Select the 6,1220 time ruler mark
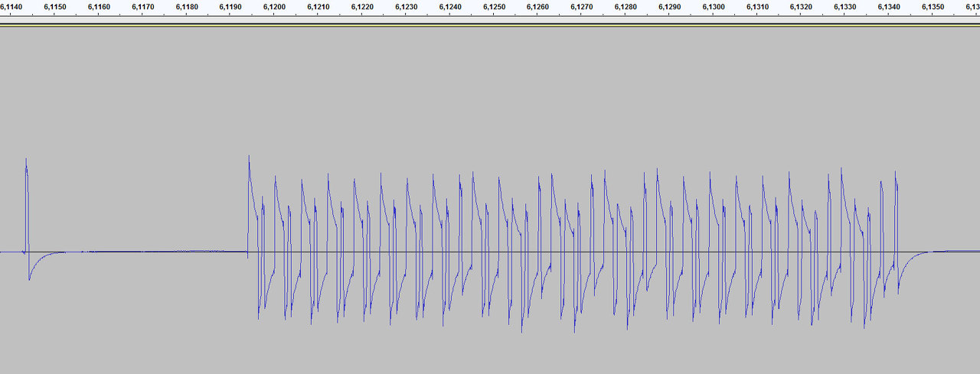 [363, 7]
